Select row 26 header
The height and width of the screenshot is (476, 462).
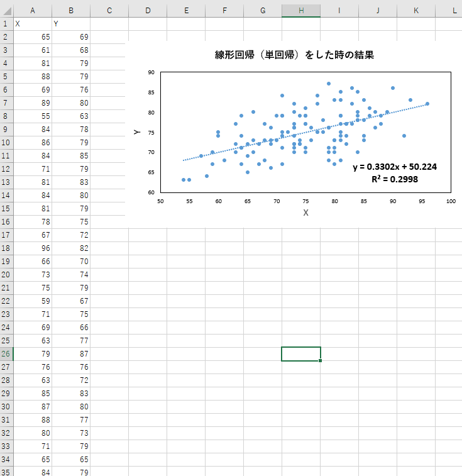pos(6,354)
